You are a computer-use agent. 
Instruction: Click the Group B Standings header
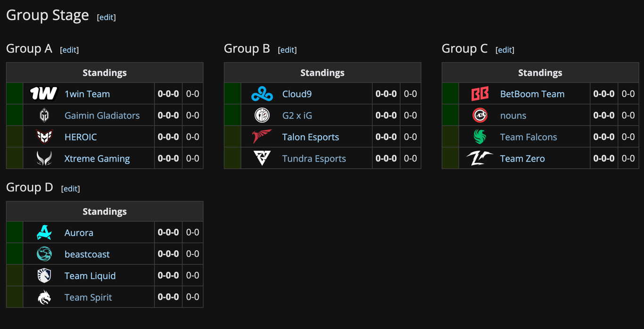322,73
